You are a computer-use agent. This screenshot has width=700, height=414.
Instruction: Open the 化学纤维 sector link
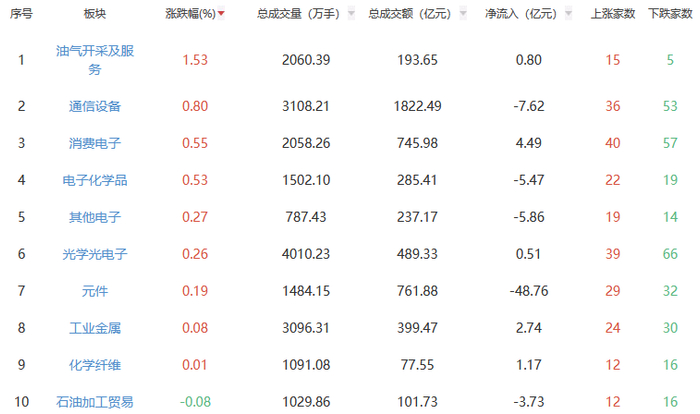pos(95,365)
